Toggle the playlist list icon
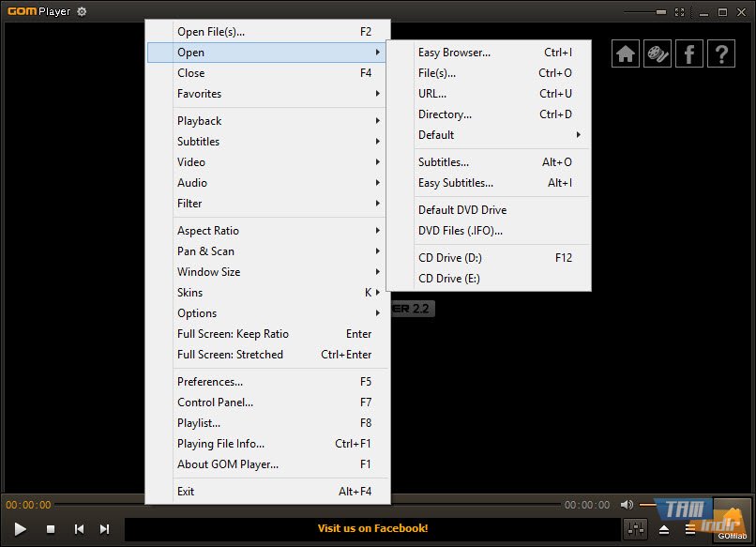This screenshot has height=547, width=756. [690, 529]
